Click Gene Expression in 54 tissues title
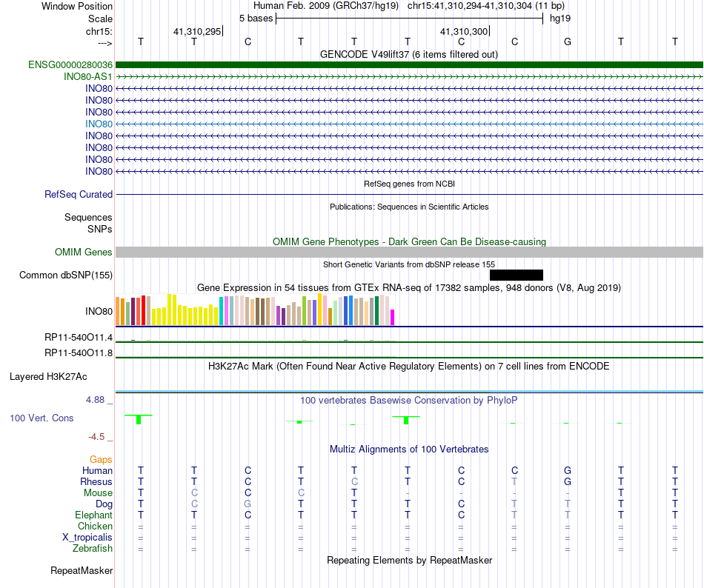Image resolution: width=704 pixels, height=588 pixels. 409,287
